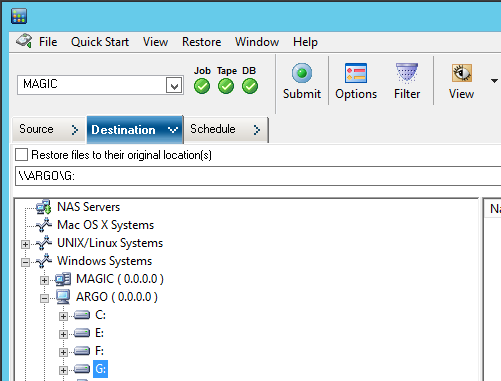This screenshot has height=381, width=501.
Task: Expand the UNIX/Linux Systems node
Action: (25, 244)
